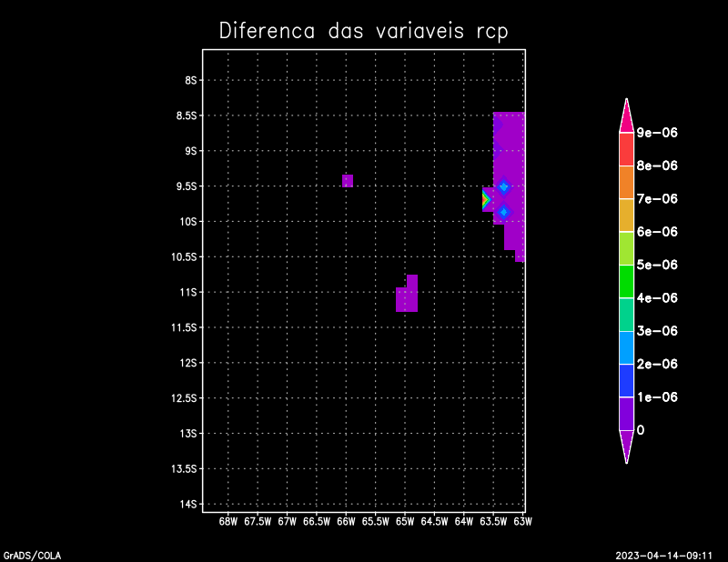Click the purple patch near 65W 11S

point(407,297)
